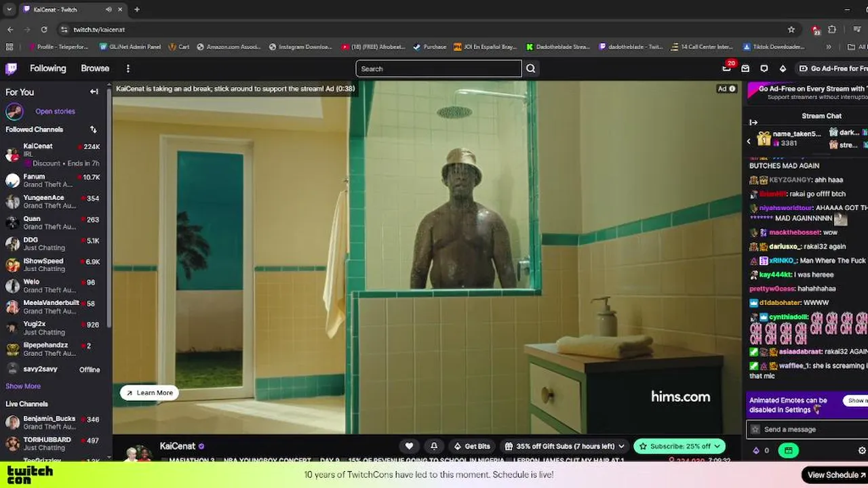
Task: Open Tiktok Downloader bookmark
Action: (x=774, y=47)
